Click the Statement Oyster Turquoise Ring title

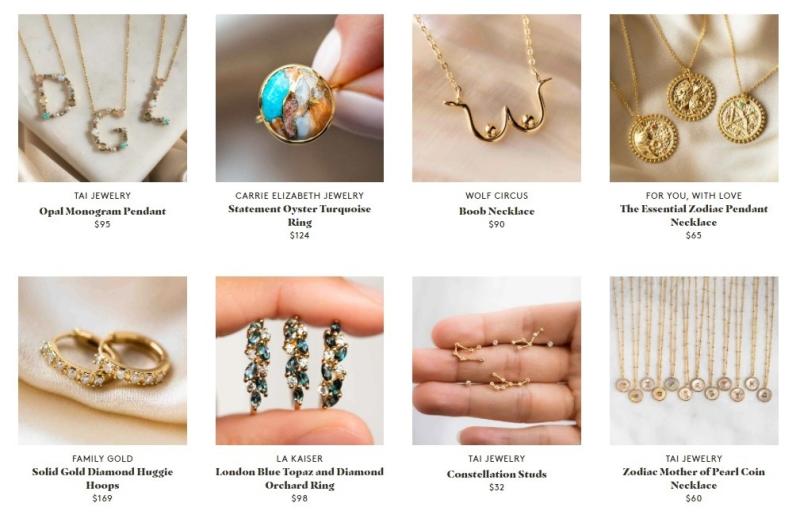pos(299,215)
